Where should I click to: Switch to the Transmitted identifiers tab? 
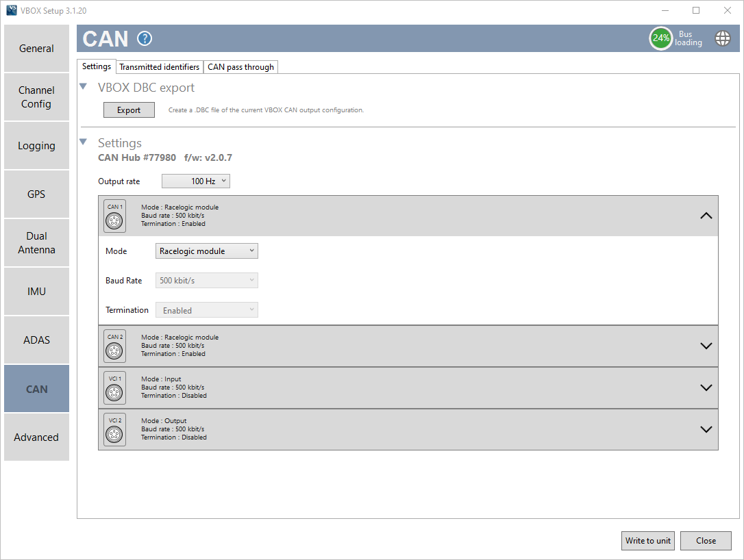pyautogui.click(x=160, y=67)
